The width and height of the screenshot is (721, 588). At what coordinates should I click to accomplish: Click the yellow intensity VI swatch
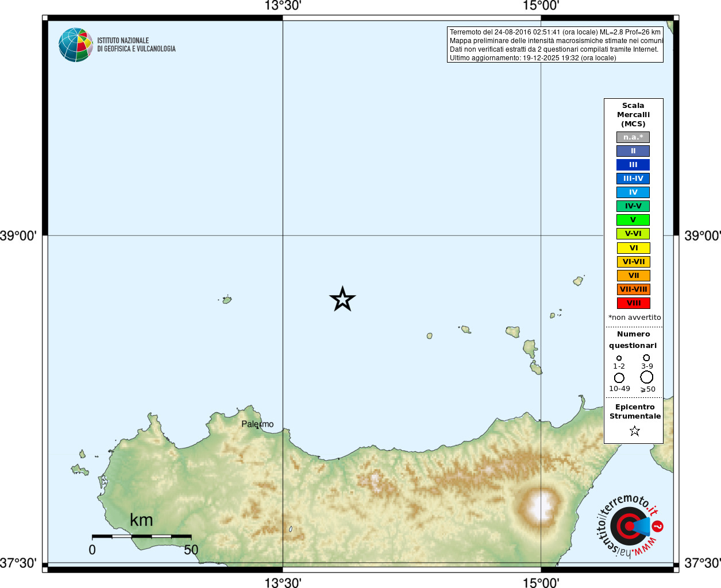coord(634,248)
